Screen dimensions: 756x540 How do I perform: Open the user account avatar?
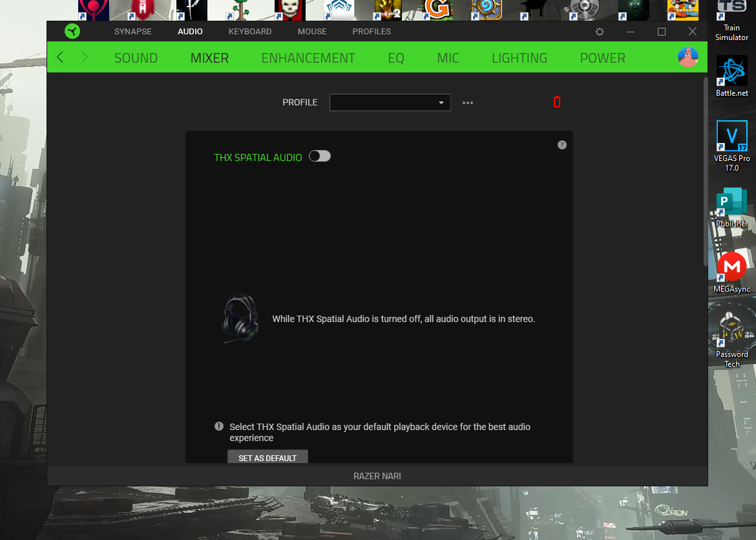click(x=688, y=57)
